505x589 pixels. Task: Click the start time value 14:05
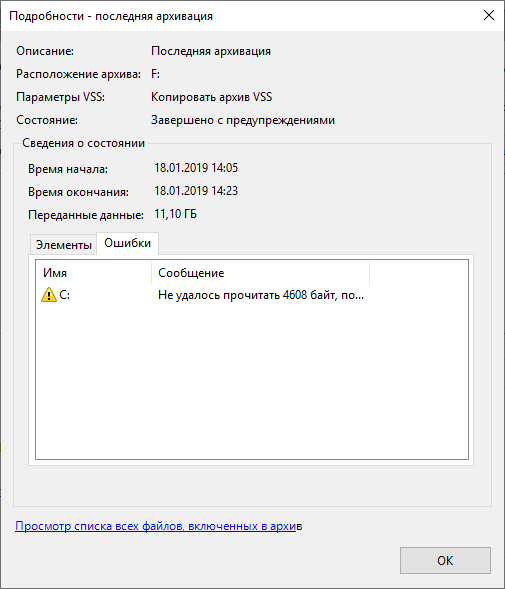click(196, 168)
